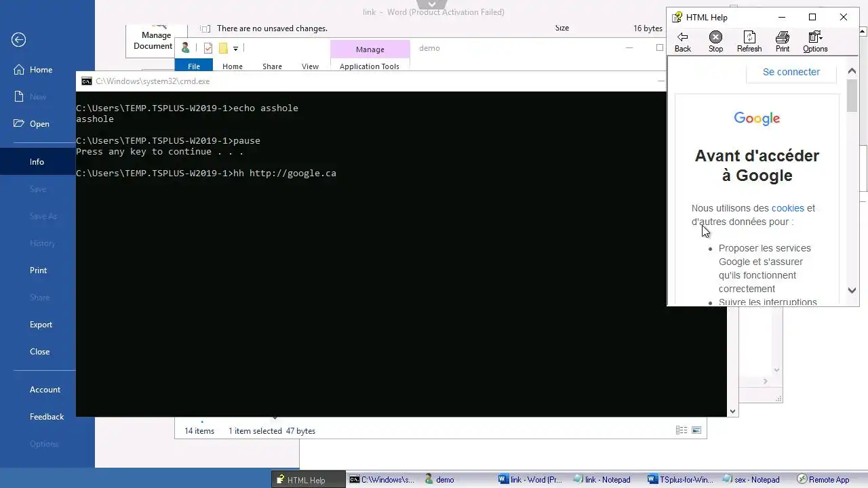This screenshot has width=868, height=488.
Task: Click the Print icon in HTML Help
Action: [x=783, y=41]
